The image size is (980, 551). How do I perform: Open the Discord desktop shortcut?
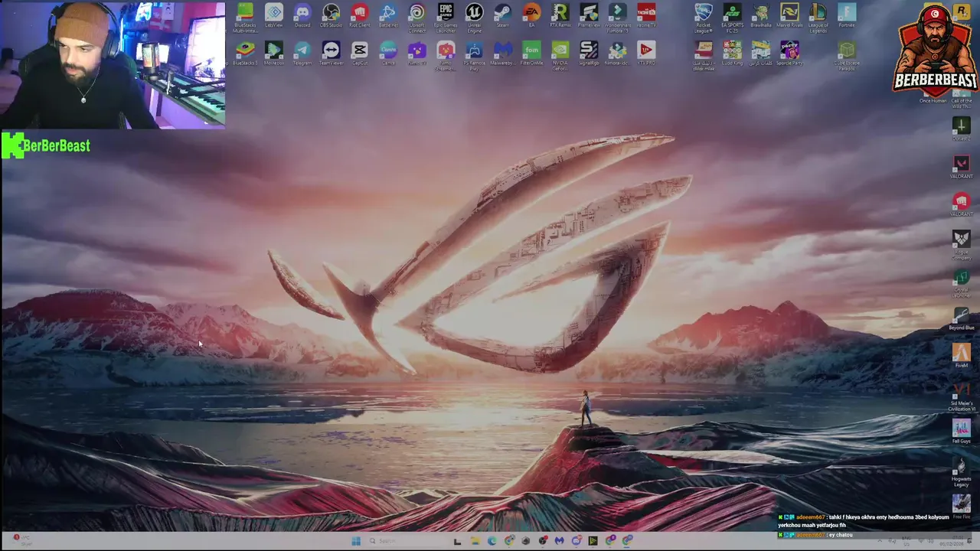click(302, 15)
